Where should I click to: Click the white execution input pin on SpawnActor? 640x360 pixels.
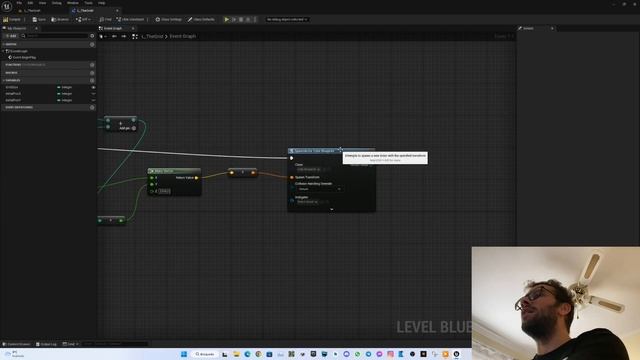(x=291, y=158)
